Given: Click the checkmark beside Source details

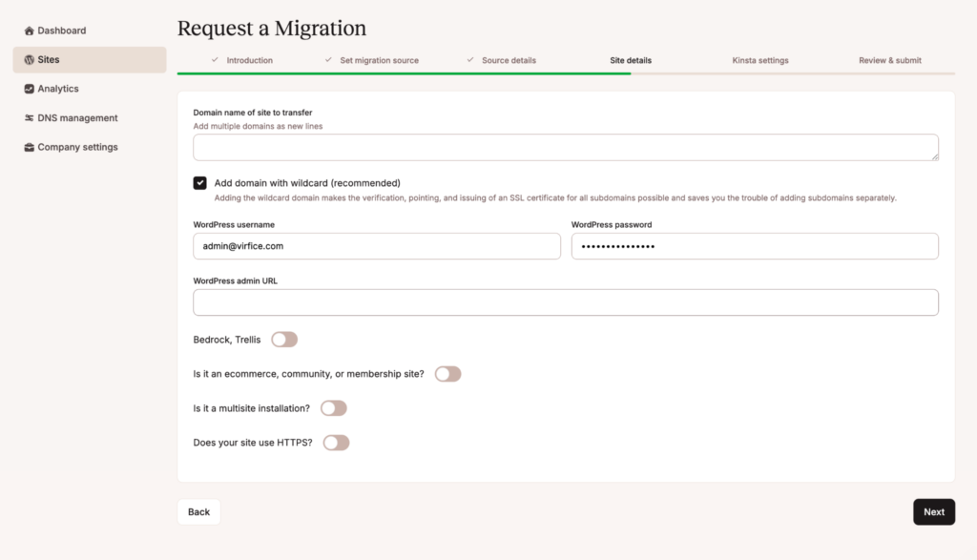Looking at the screenshot, I should click(x=471, y=59).
